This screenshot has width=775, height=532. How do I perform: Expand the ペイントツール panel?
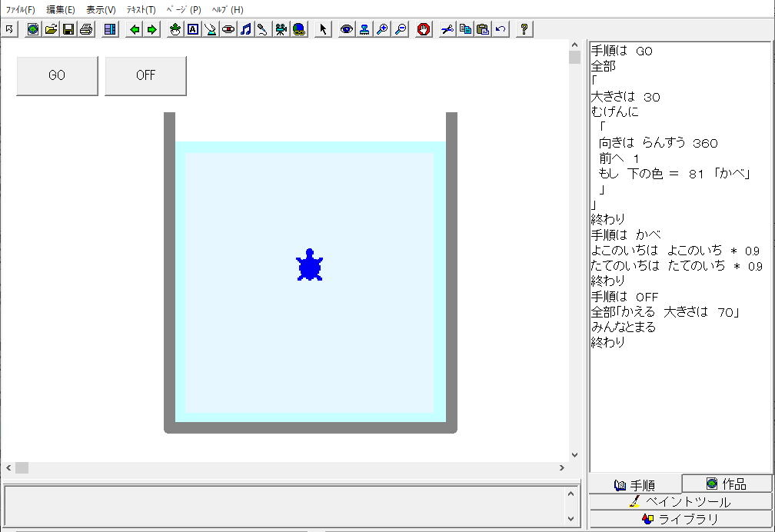(680, 501)
